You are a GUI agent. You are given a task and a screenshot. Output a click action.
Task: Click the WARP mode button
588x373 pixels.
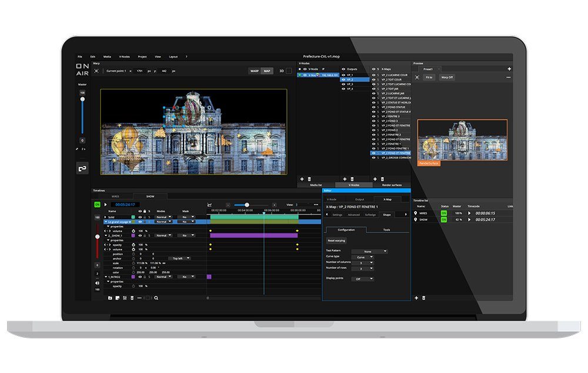point(255,71)
